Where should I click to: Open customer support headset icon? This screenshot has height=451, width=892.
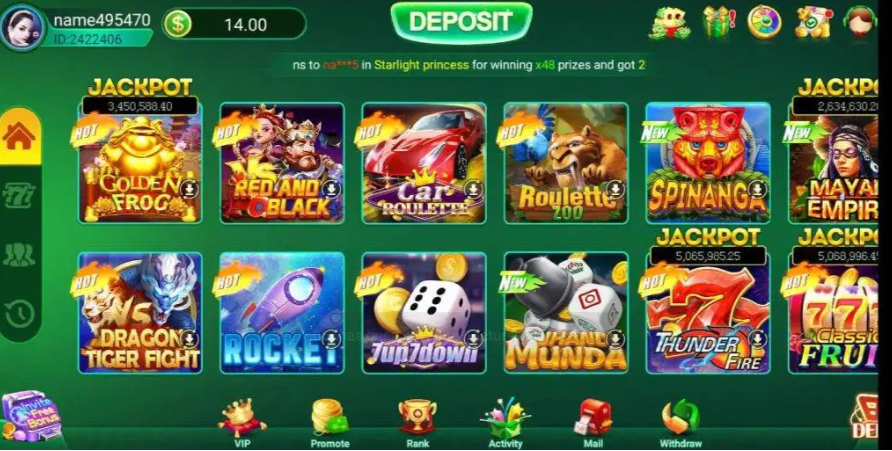tap(859, 22)
